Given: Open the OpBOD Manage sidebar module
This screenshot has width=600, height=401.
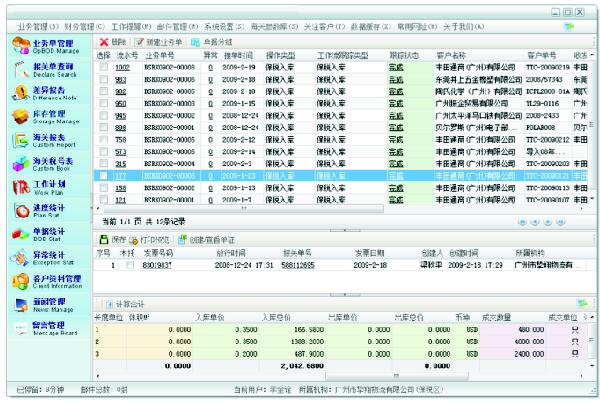Looking at the screenshot, I should tap(44, 46).
